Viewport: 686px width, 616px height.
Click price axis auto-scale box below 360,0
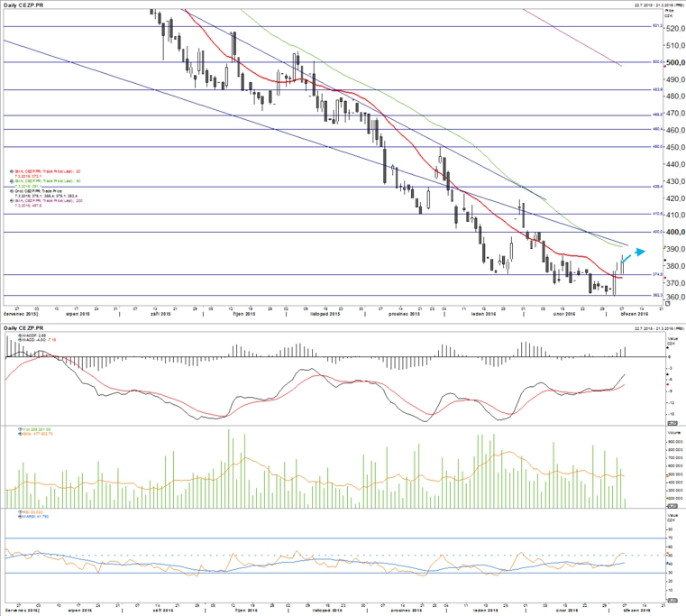coord(668,302)
